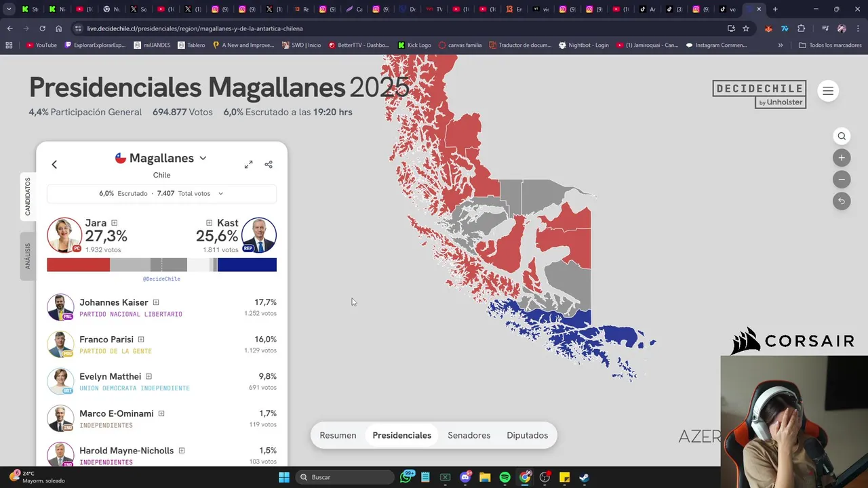Viewport: 868px width, 488px height.
Task: Click Kast's candidate photo
Action: (258, 235)
